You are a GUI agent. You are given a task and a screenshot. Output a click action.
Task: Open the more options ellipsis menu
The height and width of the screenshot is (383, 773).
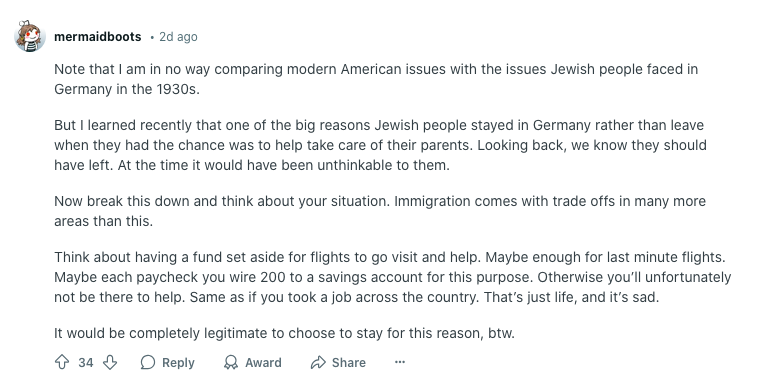tap(400, 362)
